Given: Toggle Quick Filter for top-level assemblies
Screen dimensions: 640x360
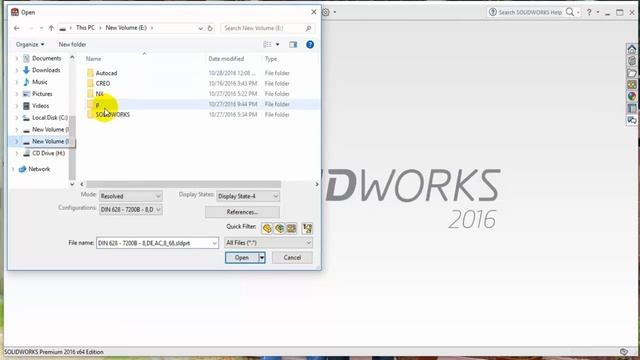Looking at the screenshot, I should point(307,228).
